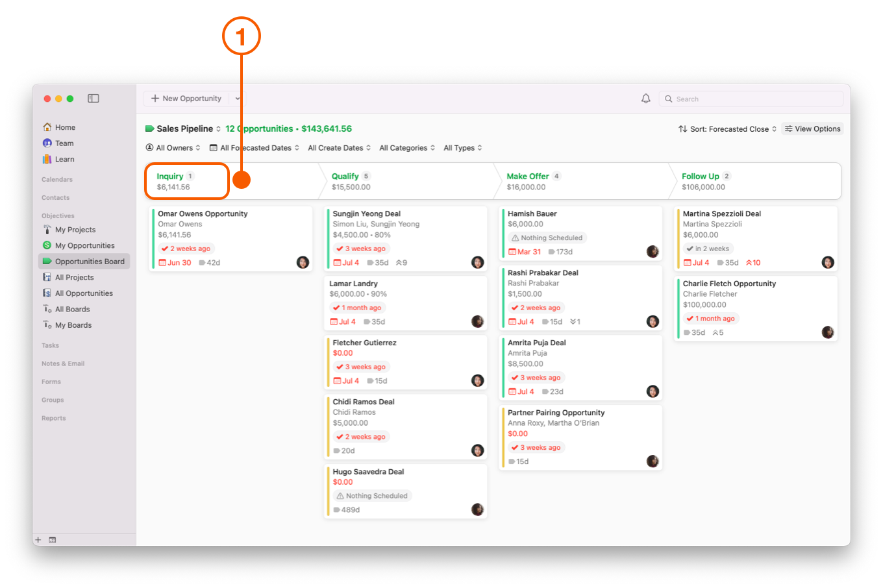This screenshot has width=883, height=588.
Task: Open the notifications bell
Action: coord(645,99)
